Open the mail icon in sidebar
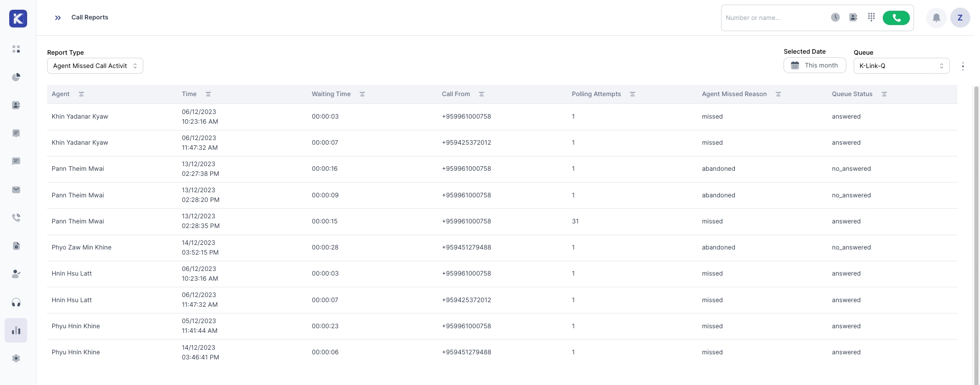The height and width of the screenshot is (385, 980). click(x=16, y=190)
